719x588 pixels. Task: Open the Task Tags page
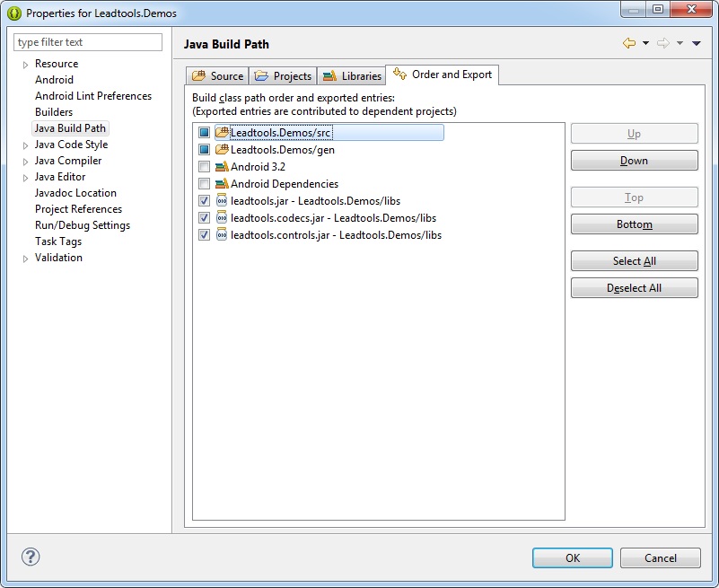click(x=58, y=241)
